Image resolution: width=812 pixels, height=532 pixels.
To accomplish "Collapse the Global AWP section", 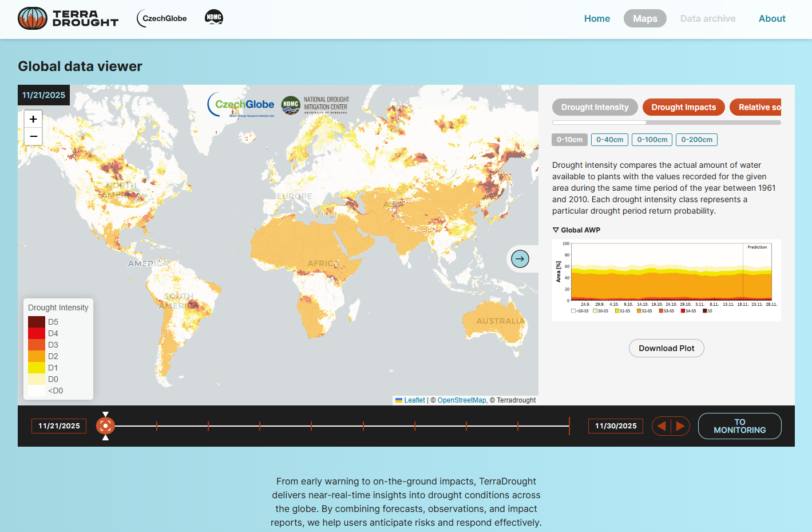I will pos(576,230).
